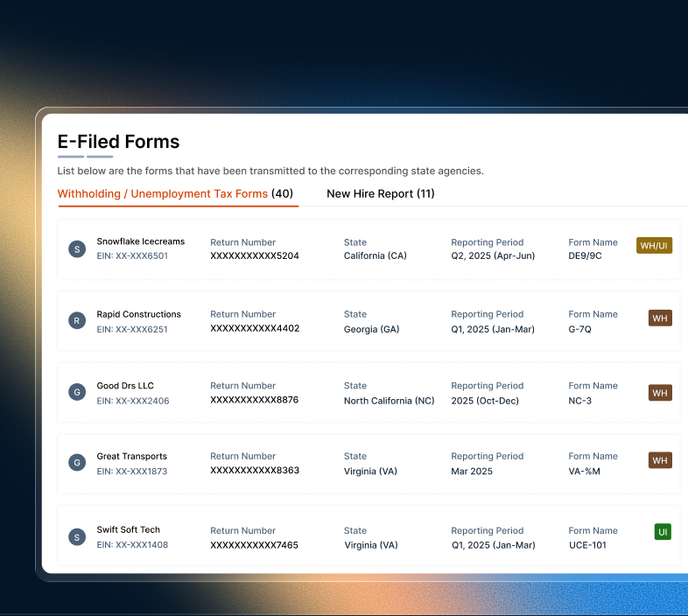Click the WH badge for Rapid Constructions
688x616 pixels.
660,318
